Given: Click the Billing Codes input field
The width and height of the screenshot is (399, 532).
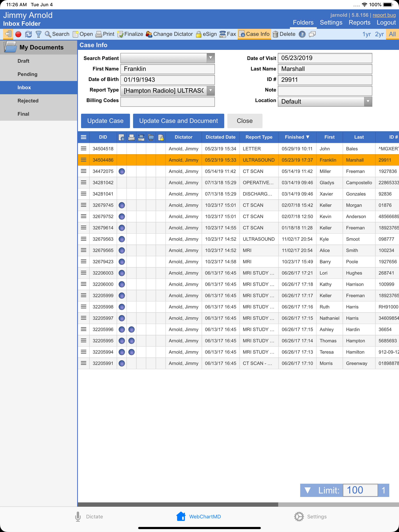Looking at the screenshot, I should click(168, 101).
